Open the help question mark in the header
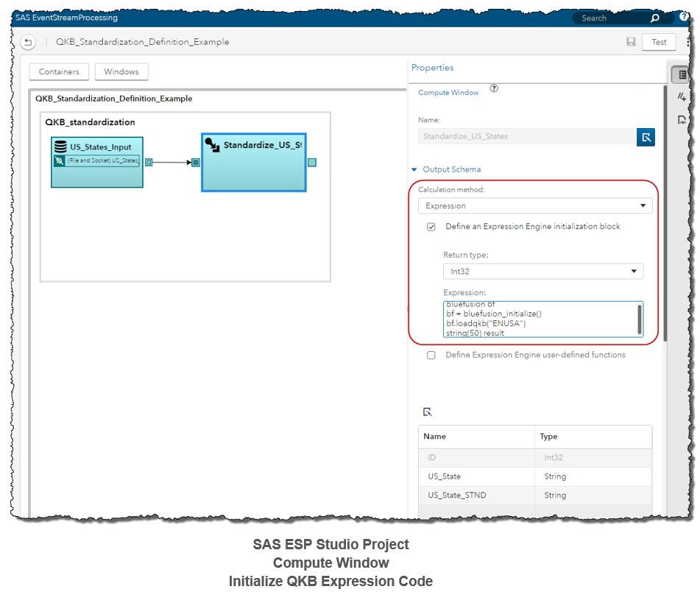 [x=684, y=16]
